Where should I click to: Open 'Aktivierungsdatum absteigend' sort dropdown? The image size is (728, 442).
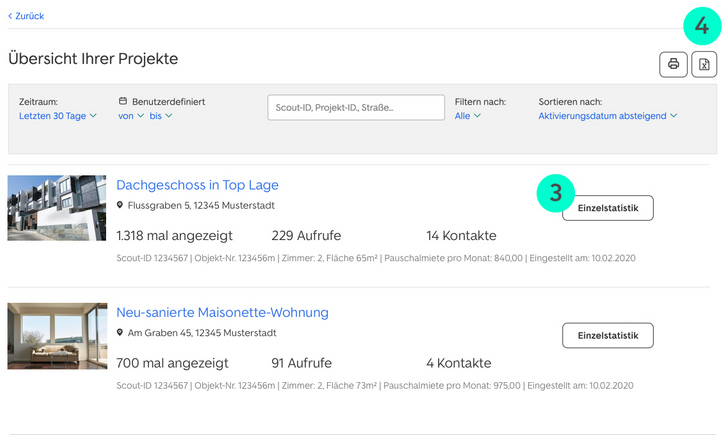[607, 116]
